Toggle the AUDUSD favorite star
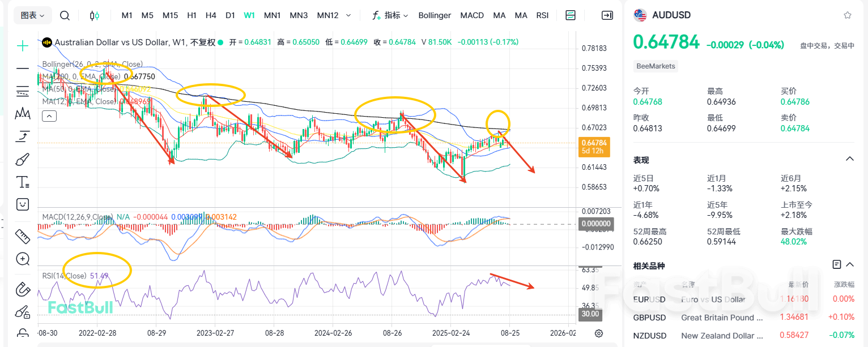Viewport: 868px width, 347px height. point(846,15)
